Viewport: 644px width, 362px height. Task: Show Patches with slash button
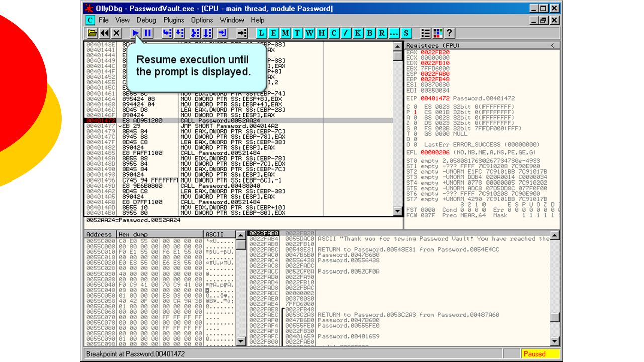coord(346,33)
